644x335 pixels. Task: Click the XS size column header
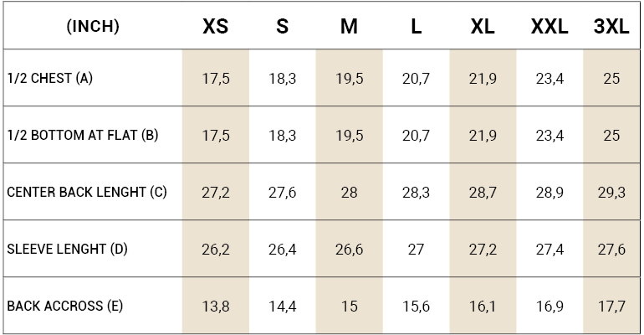pos(215,26)
